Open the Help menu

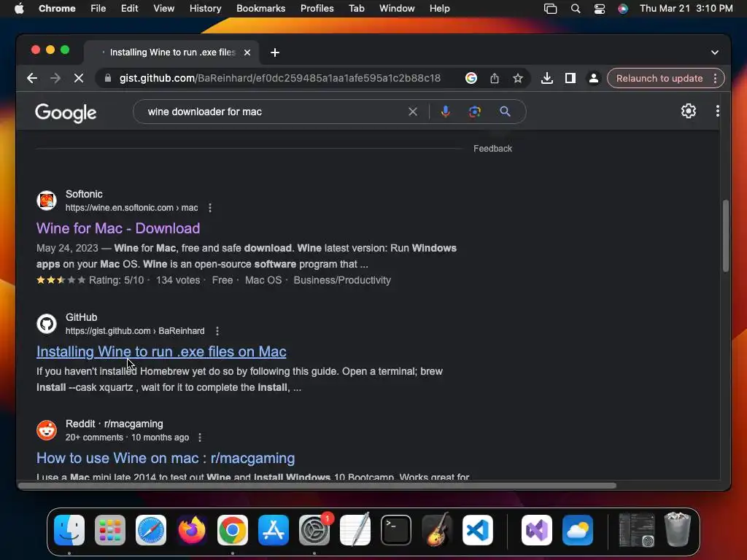click(x=439, y=9)
